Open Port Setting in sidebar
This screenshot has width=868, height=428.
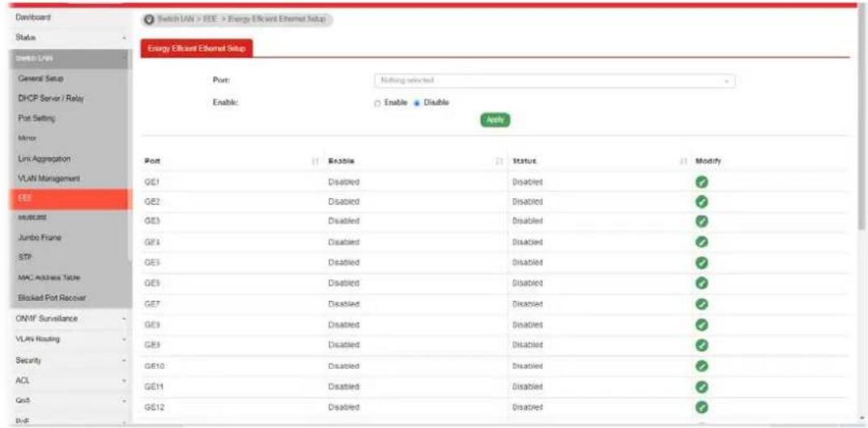(36, 118)
